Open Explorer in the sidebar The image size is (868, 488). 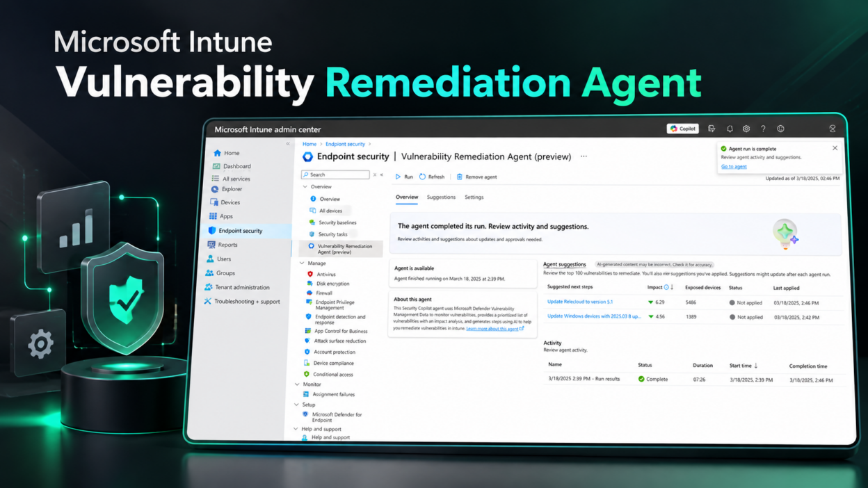tap(227, 189)
